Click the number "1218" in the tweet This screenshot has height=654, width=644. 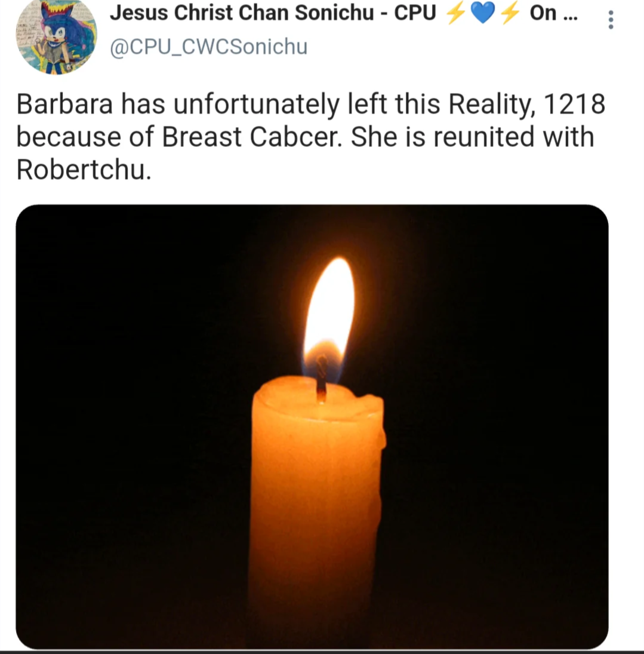coord(574,104)
